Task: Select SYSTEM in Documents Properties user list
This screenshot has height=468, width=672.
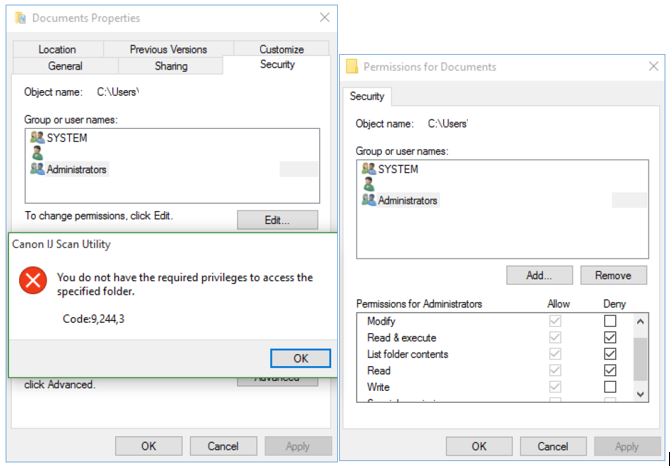Action: coord(67,138)
